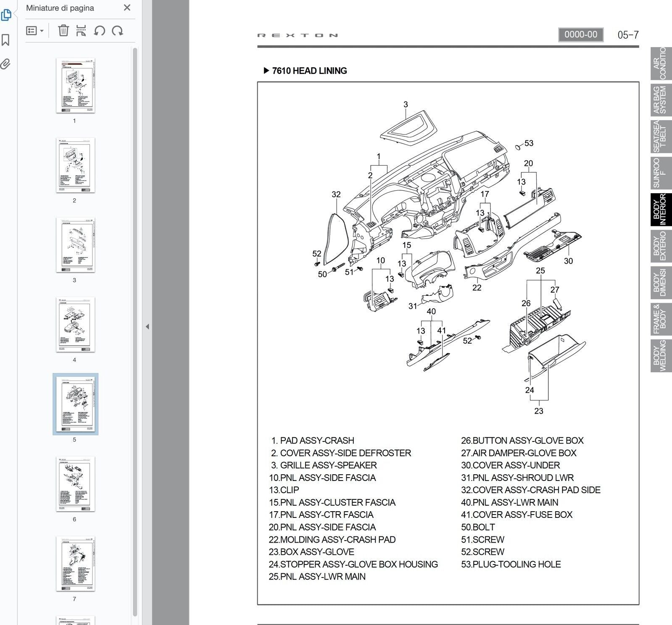Switch to the SUNROOF section tab
Viewport: 672px width, 625px height.
[660, 173]
